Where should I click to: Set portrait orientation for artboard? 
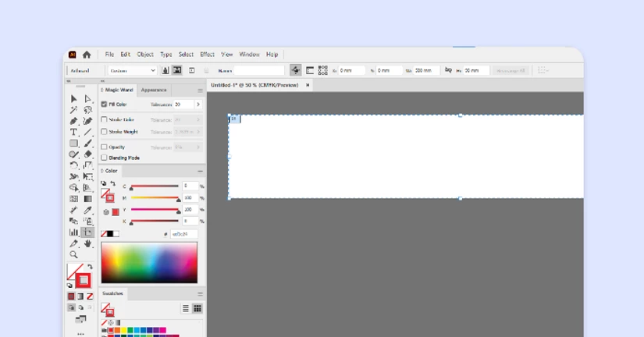165,70
